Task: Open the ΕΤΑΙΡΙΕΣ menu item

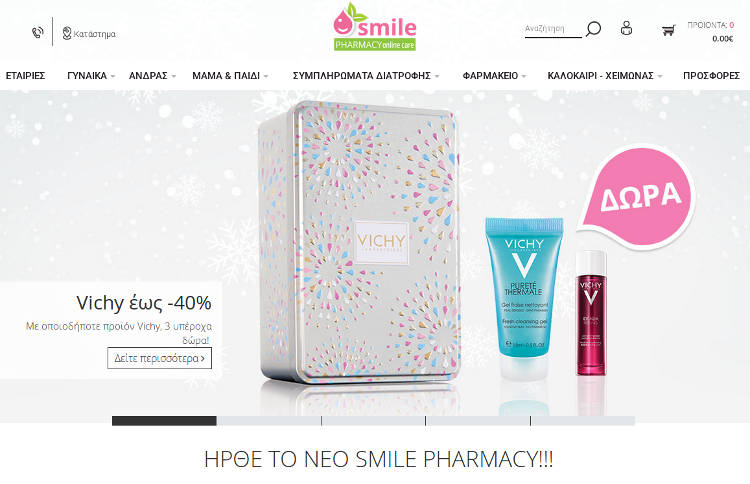Action: (x=25, y=76)
